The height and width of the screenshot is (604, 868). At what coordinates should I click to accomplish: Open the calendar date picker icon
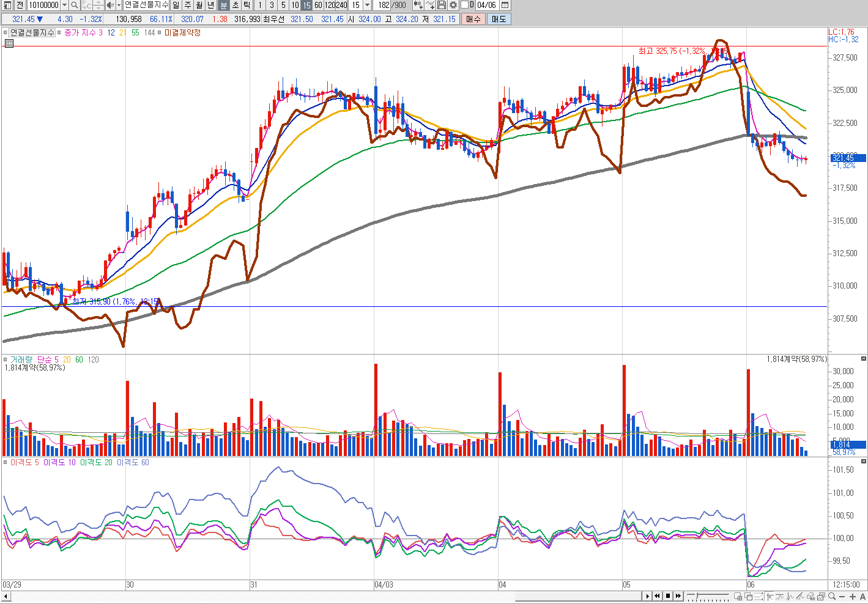point(505,5)
